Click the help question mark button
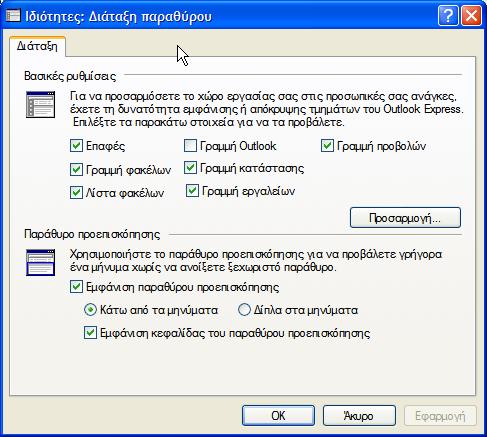Image resolution: width=487 pixels, height=437 pixels. tap(448, 16)
